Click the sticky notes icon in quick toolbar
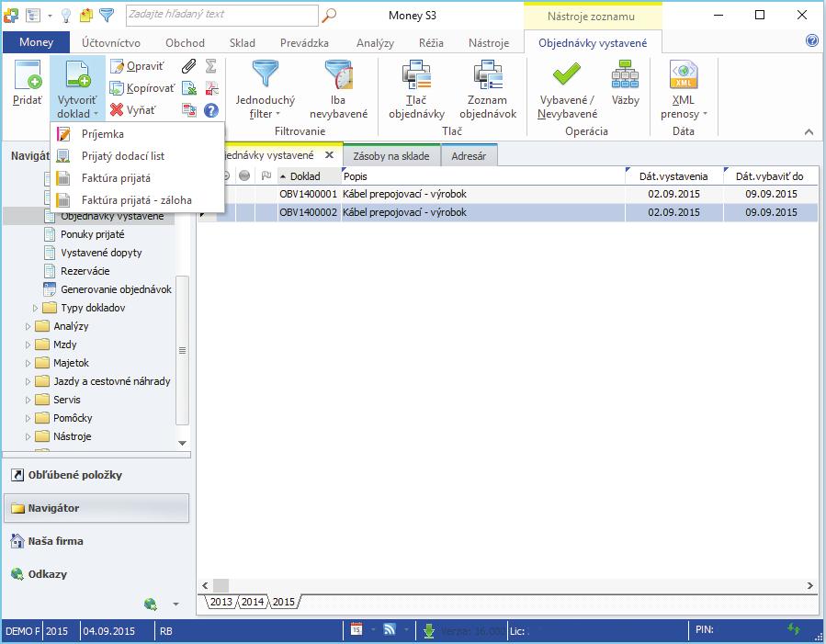This screenshot has height=644, width=826. [85, 16]
